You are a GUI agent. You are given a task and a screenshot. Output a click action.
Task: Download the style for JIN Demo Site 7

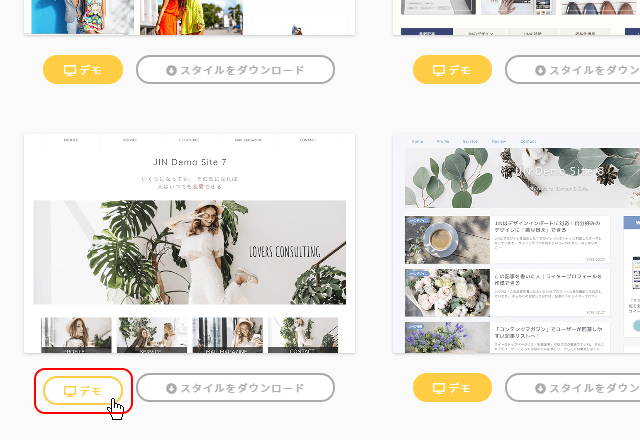236,387
